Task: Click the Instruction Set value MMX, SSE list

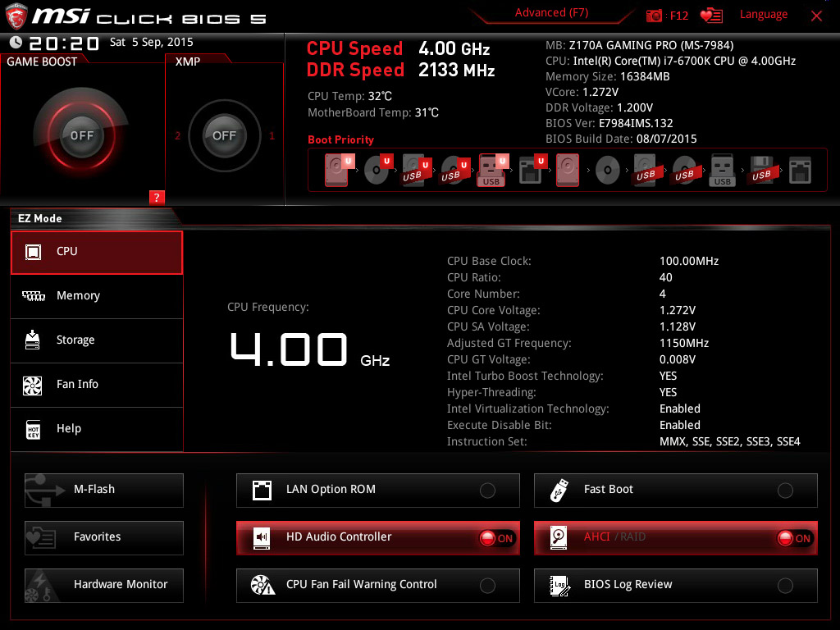Action: tap(729, 442)
